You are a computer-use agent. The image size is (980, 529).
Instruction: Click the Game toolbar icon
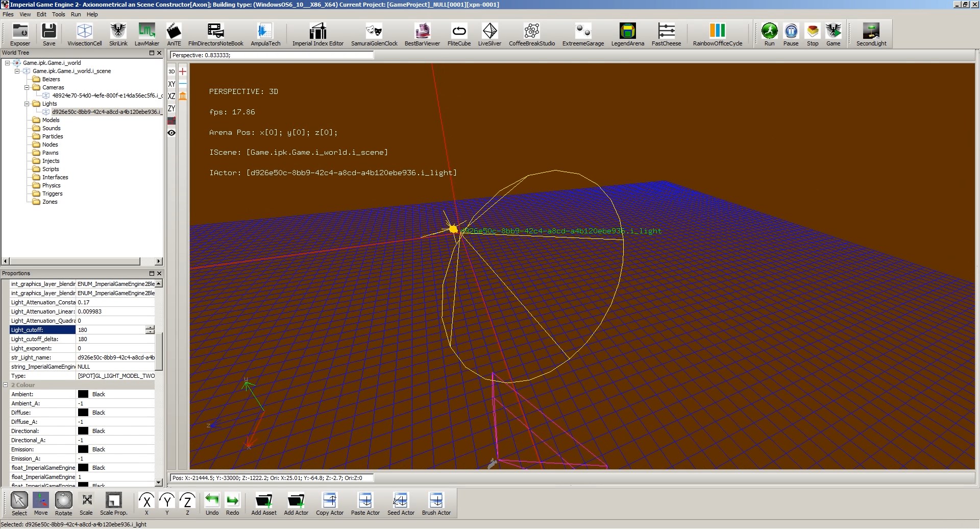tap(834, 35)
